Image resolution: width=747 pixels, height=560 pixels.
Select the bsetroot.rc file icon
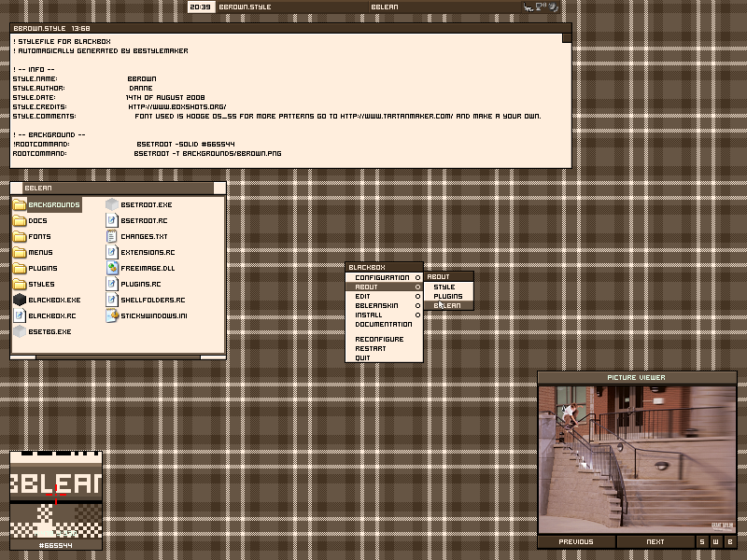point(112,220)
